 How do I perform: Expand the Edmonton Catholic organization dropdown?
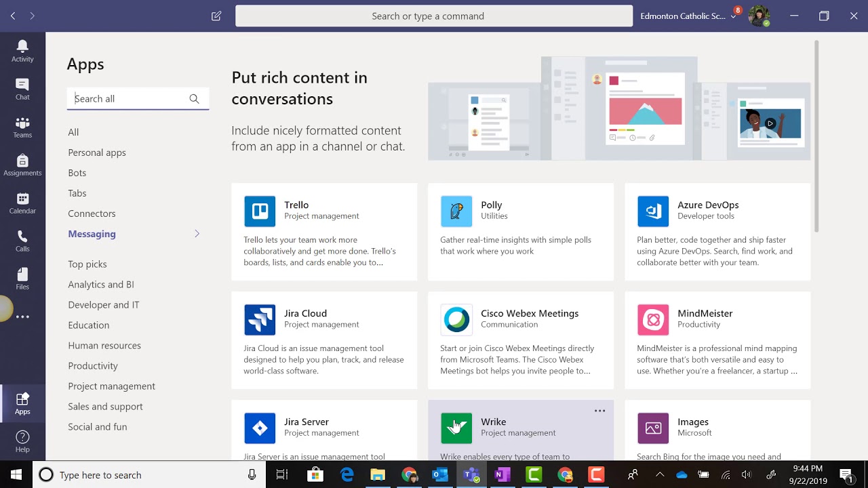pos(734,16)
